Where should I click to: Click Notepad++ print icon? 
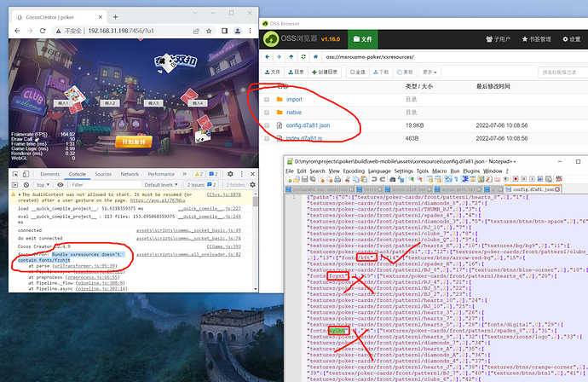(x=337, y=179)
